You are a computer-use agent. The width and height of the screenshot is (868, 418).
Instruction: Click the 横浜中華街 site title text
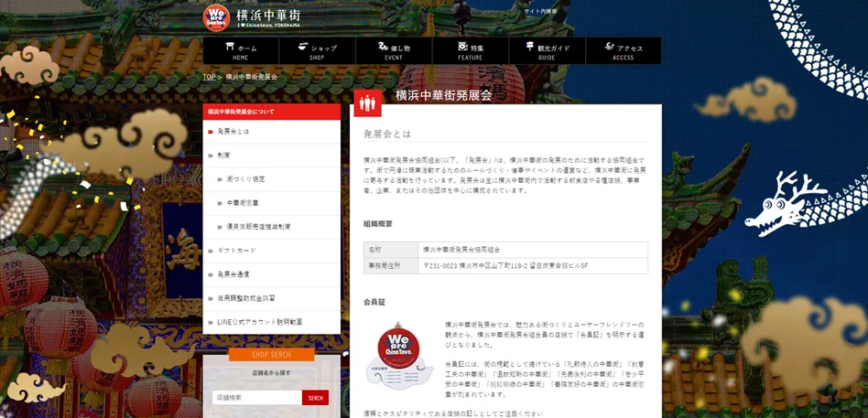268,15
